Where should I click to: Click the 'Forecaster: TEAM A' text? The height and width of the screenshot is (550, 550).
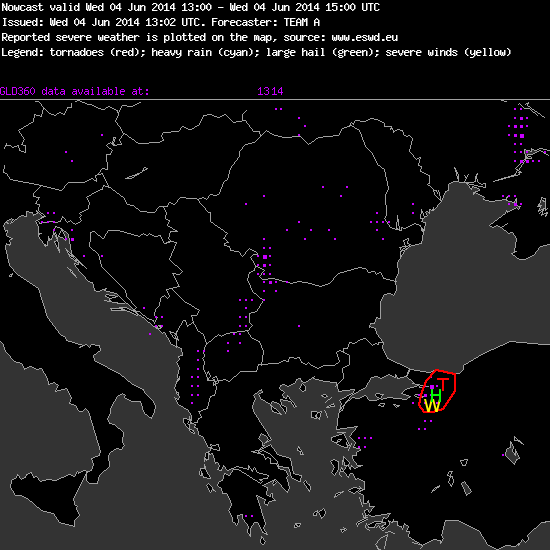[x=265, y=22]
